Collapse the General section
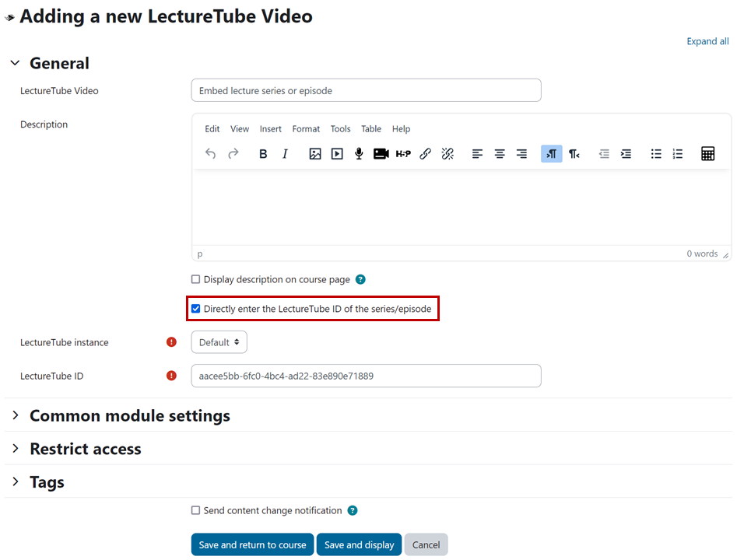 pyautogui.click(x=16, y=62)
